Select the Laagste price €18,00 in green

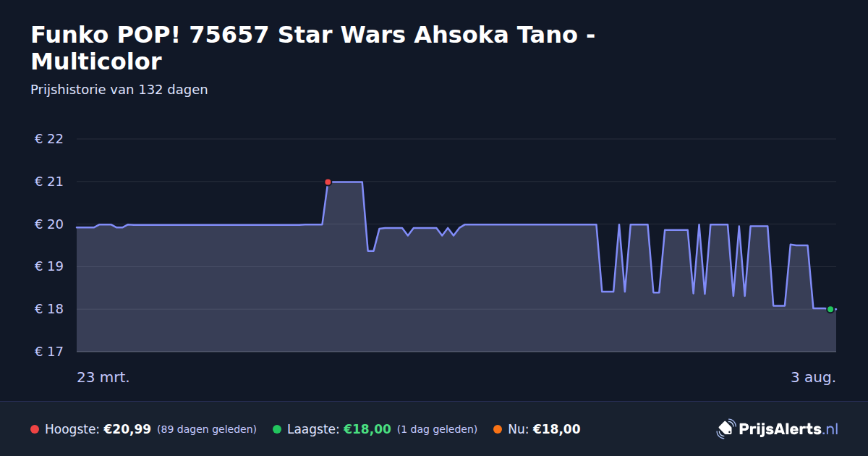click(367, 429)
